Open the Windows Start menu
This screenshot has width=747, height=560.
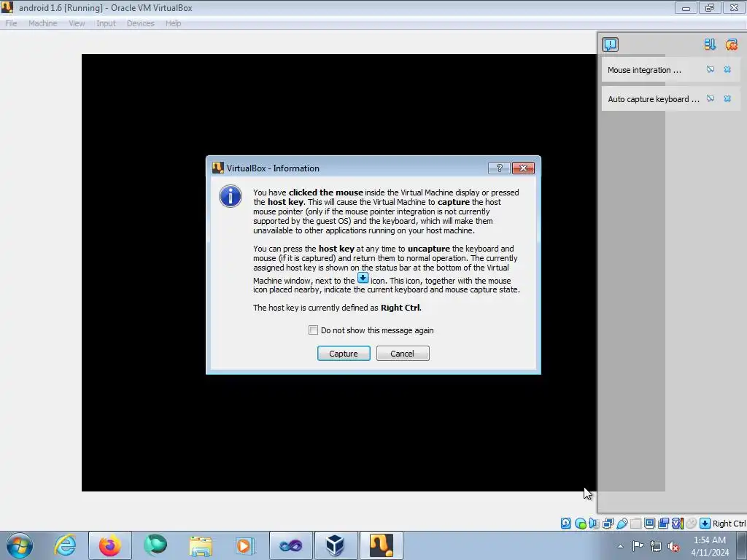coord(20,545)
